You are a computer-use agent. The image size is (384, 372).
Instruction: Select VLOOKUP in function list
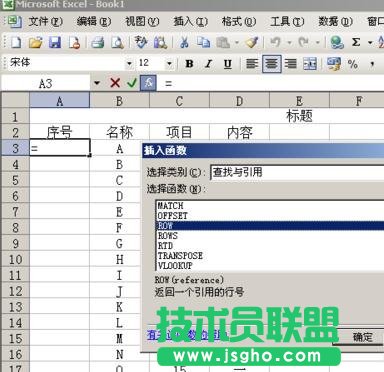click(x=270, y=266)
